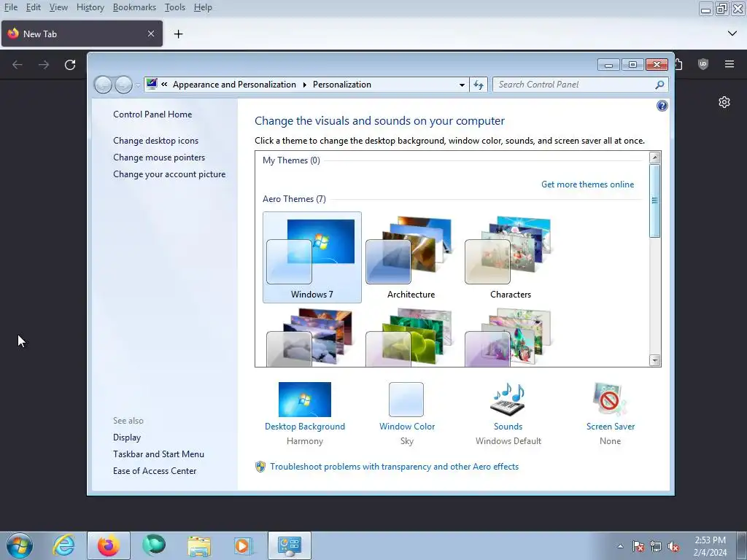The image size is (747, 560).
Task: Open the Tools menu
Action: tap(175, 7)
